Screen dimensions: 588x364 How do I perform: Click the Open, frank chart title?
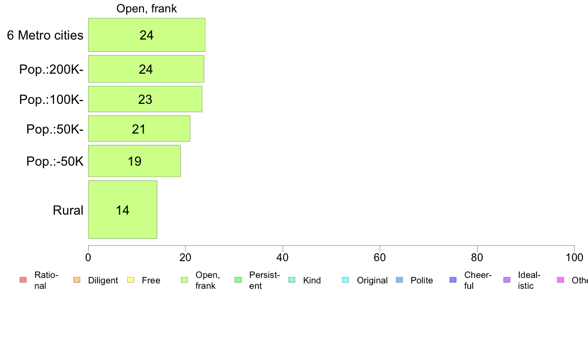(x=147, y=8)
